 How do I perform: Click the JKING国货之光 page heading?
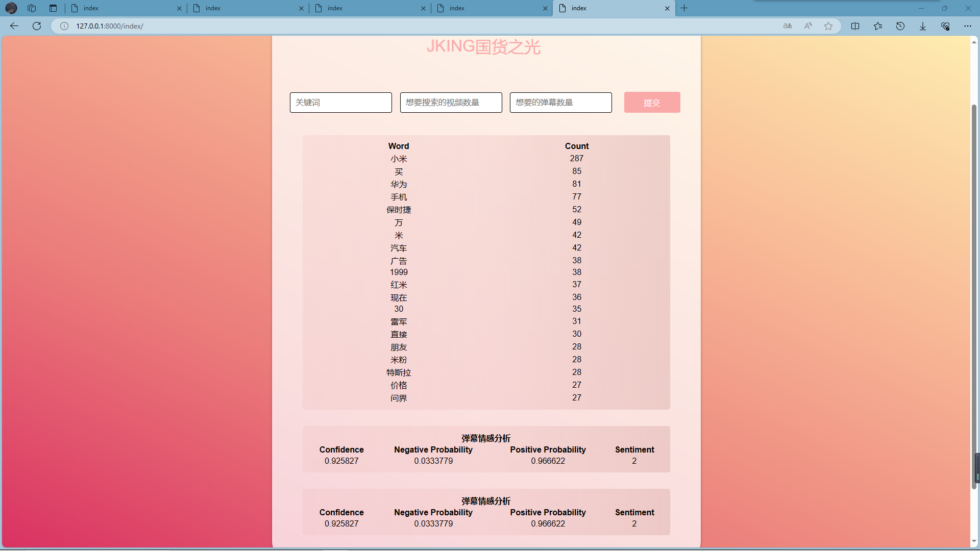pos(483,46)
